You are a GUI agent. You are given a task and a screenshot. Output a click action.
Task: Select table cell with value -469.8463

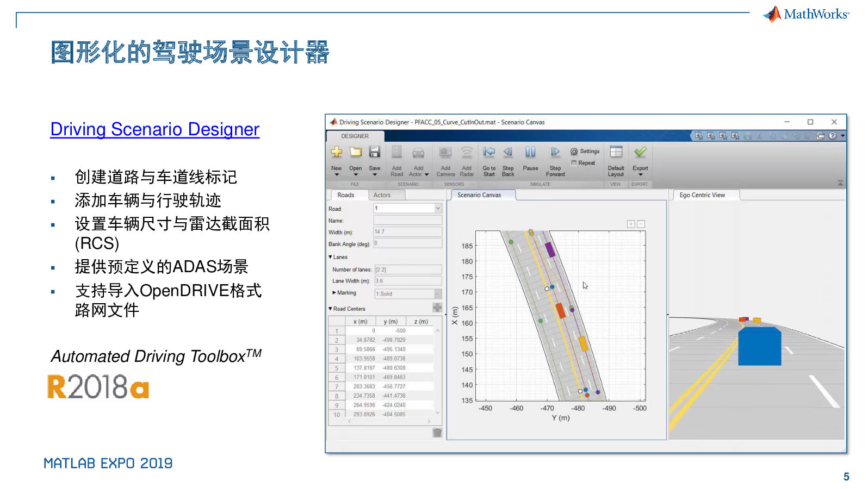392,377
